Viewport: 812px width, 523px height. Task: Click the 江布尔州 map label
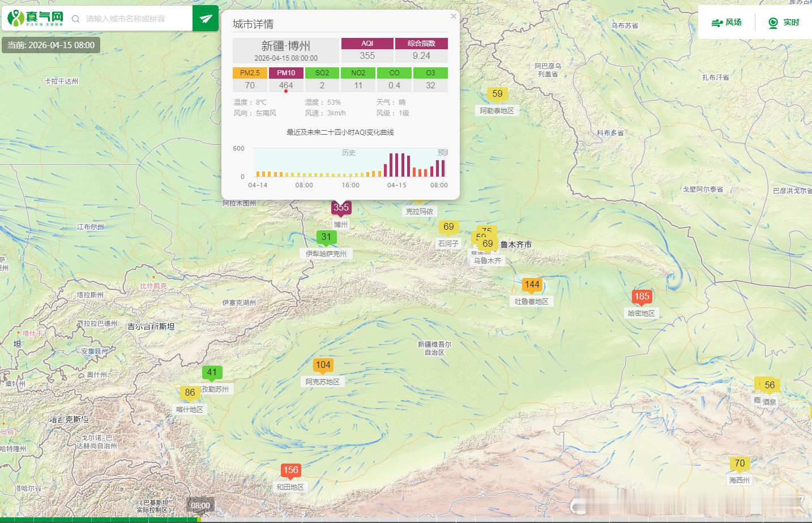click(91, 227)
